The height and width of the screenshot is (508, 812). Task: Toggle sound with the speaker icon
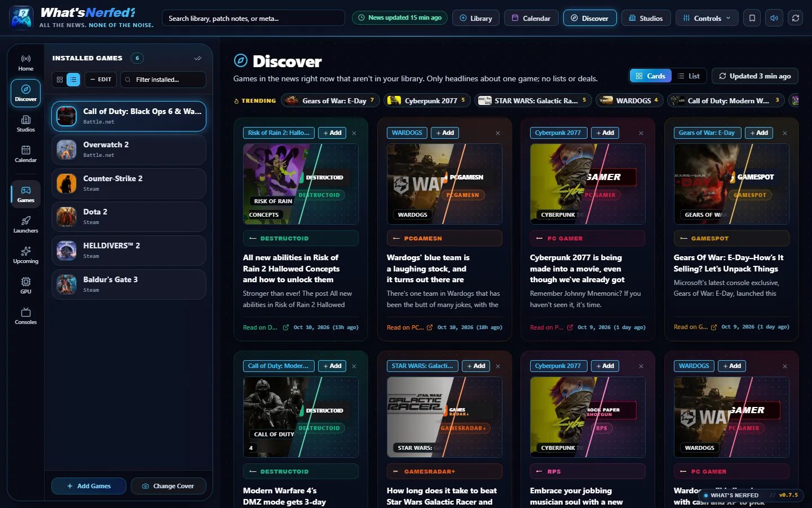774,18
